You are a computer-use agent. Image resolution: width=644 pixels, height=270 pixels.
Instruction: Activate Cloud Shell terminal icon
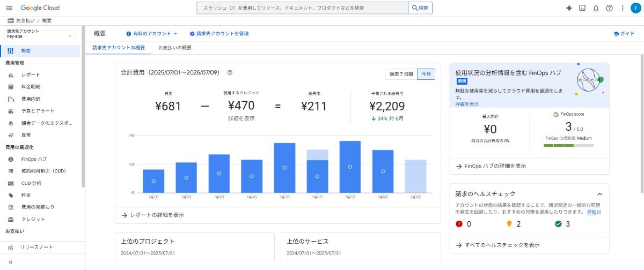pyautogui.click(x=582, y=8)
